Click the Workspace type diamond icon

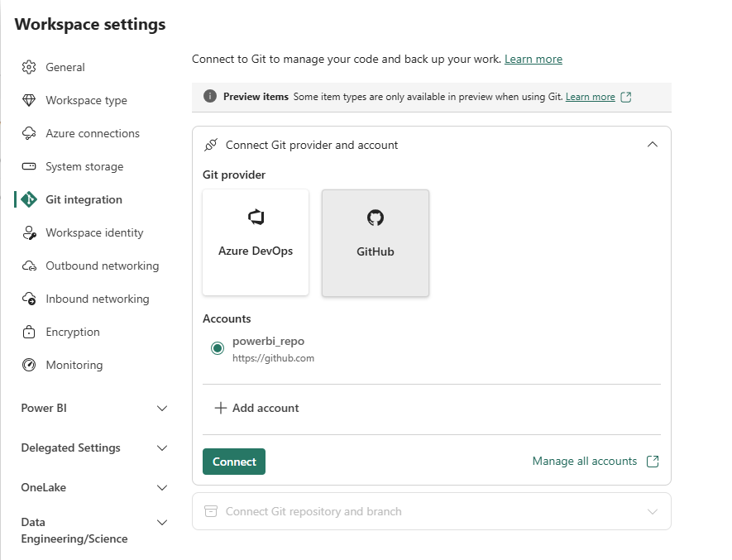tap(29, 100)
